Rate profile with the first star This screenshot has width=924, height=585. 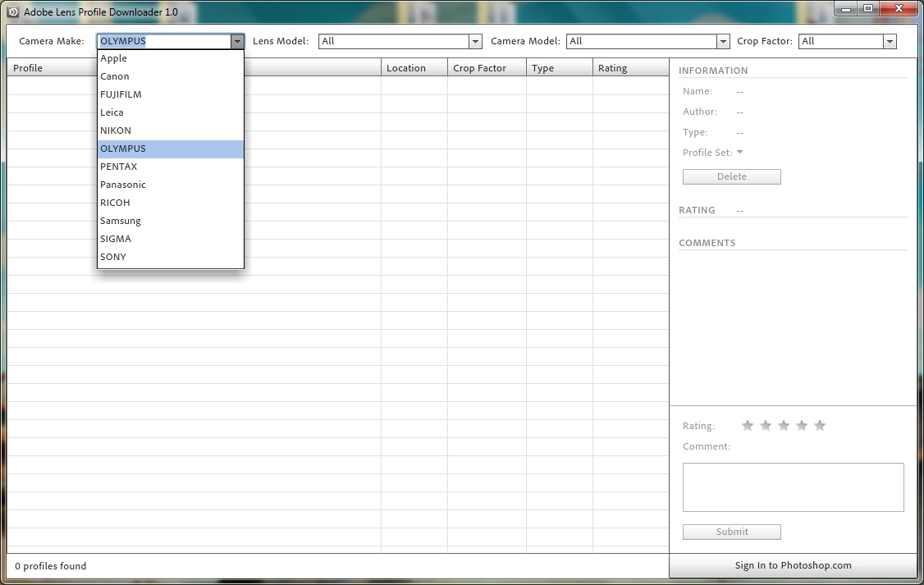[x=748, y=425]
